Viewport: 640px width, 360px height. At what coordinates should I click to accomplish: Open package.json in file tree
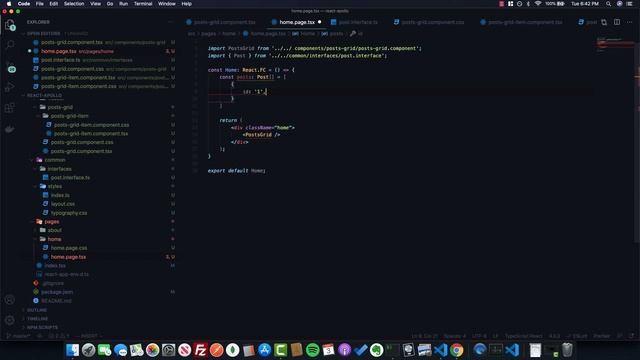point(57,292)
